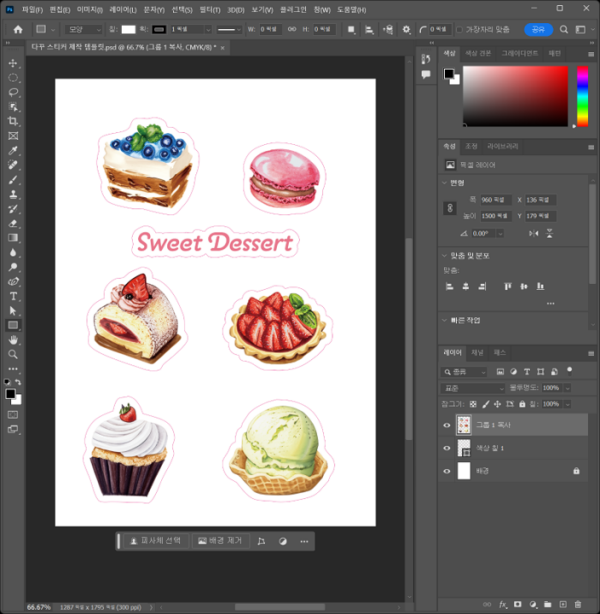This screenshot has width=600, height=614.
Task: Collapse the 변형 section
Action: click(444, 183)
